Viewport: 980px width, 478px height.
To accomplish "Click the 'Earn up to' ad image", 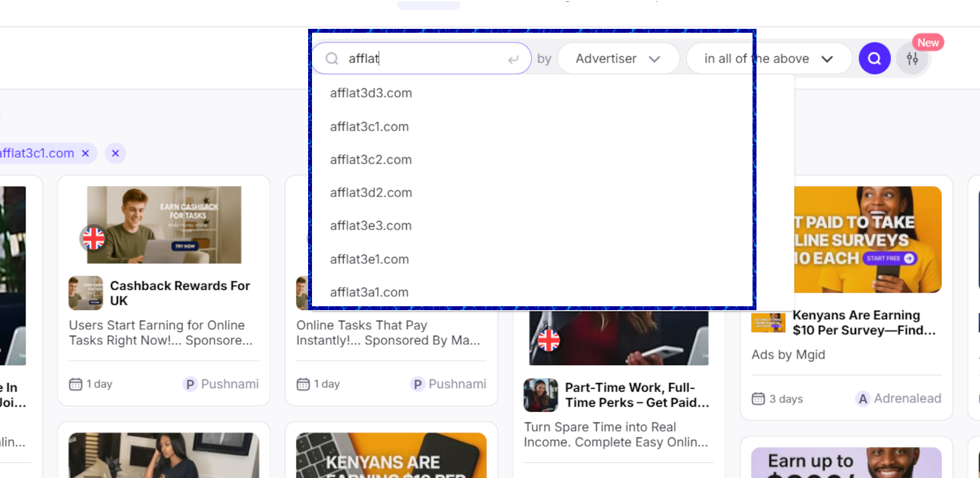I will [x=846, y=463].
